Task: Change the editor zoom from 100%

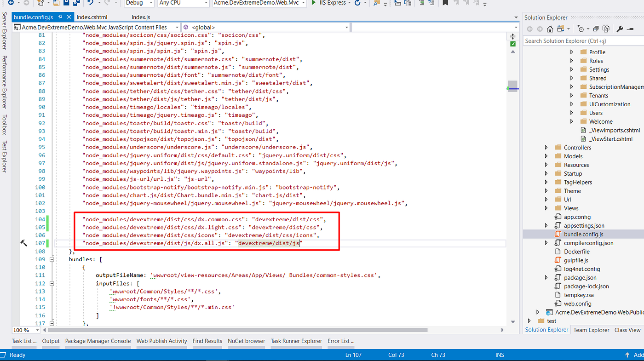Action: click(x=25, y=330)
